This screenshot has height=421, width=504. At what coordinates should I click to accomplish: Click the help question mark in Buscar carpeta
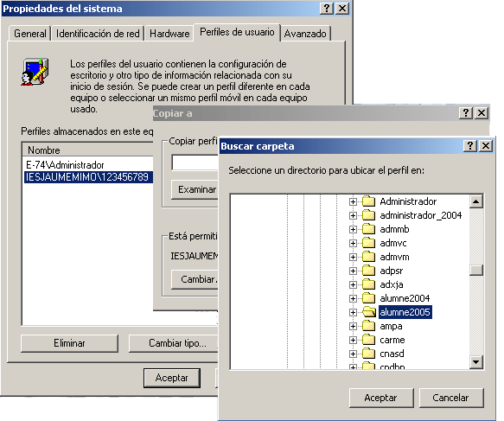pos(470,146)
